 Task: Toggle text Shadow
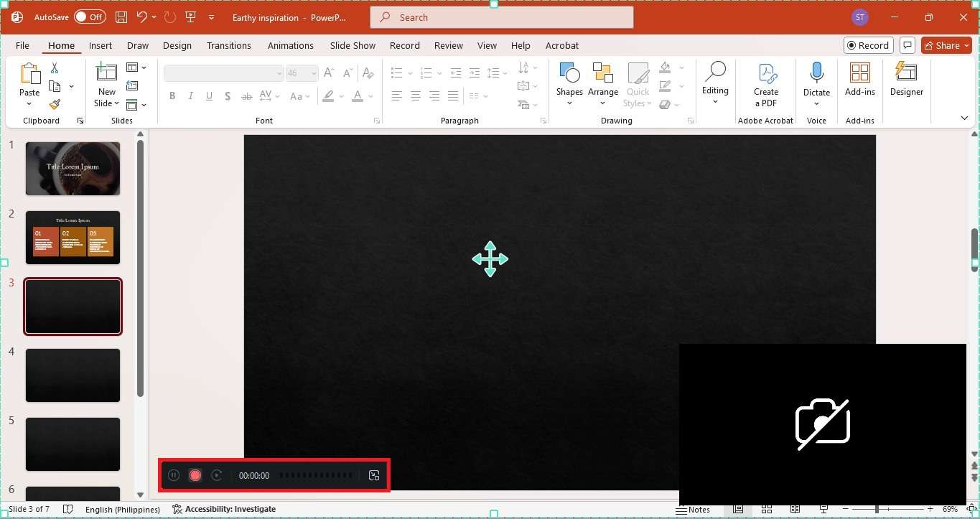tap(228, 96)
